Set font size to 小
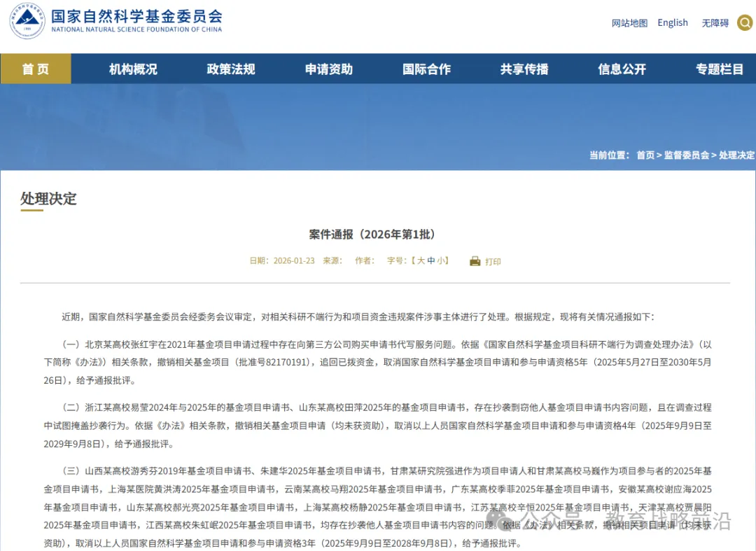Image resolution: width=756 pixels, height=551 pixels. (x=441, y=260)
